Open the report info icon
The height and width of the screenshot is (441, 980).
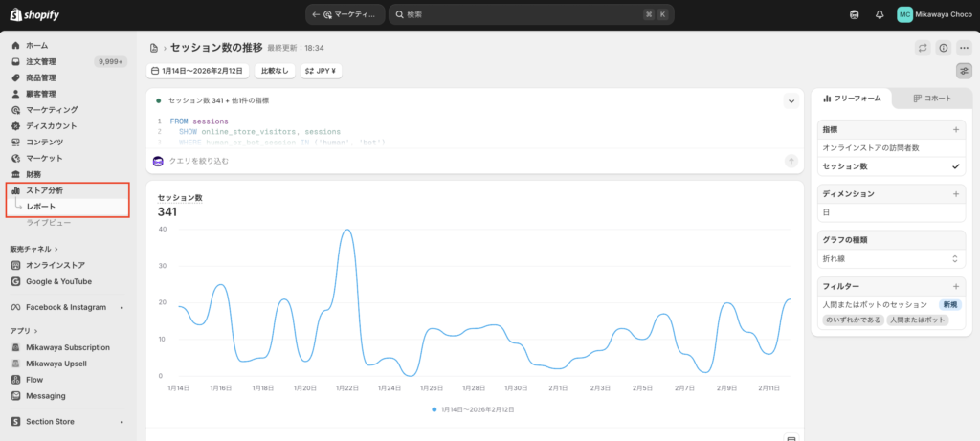pyautogui.click(x=943, y=48)
